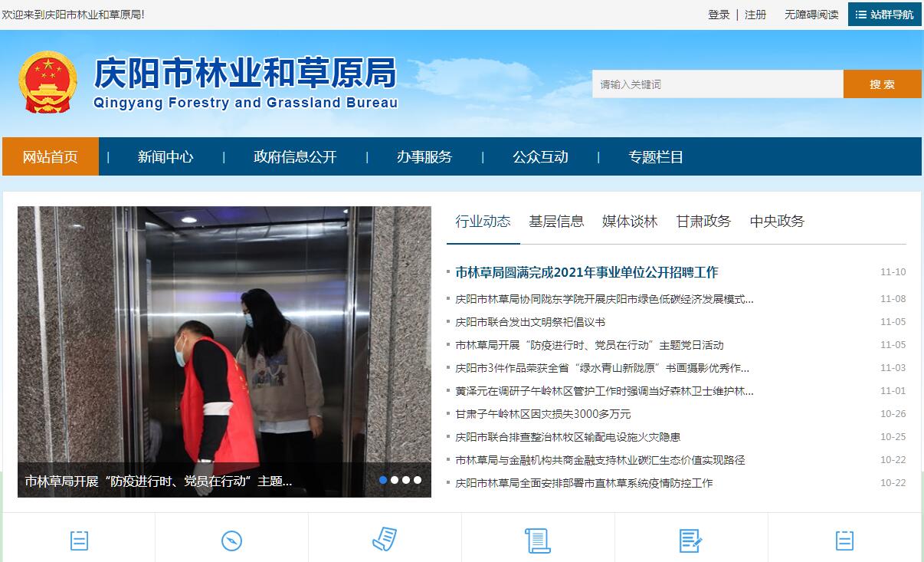Click the list icon beside 站群导航
924x562 pixels.
[861, 15]
